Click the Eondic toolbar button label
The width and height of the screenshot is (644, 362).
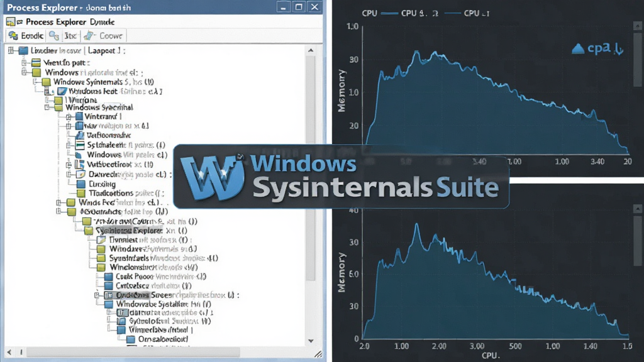(32, 36)
